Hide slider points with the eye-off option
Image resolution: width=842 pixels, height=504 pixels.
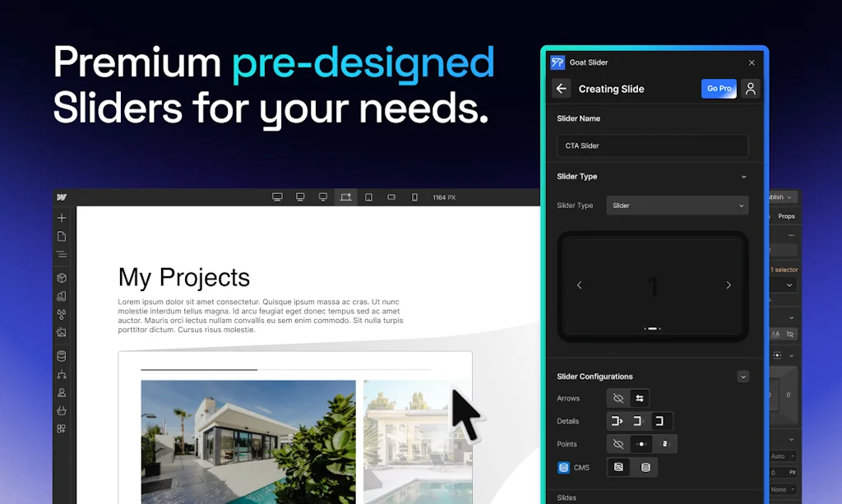pyautogui.click(x=618, y=444)
